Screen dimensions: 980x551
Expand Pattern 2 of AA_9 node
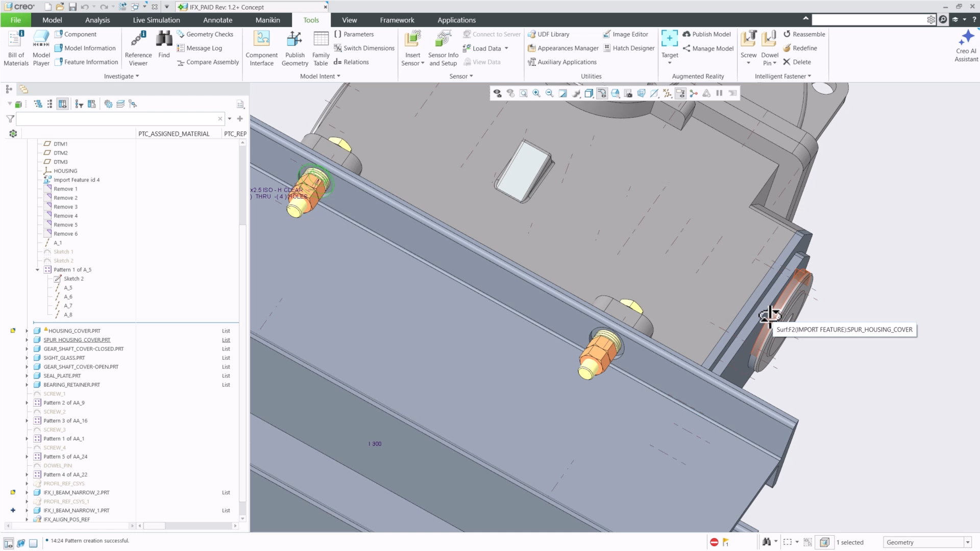pyautogui.click(x=27, y=403)
